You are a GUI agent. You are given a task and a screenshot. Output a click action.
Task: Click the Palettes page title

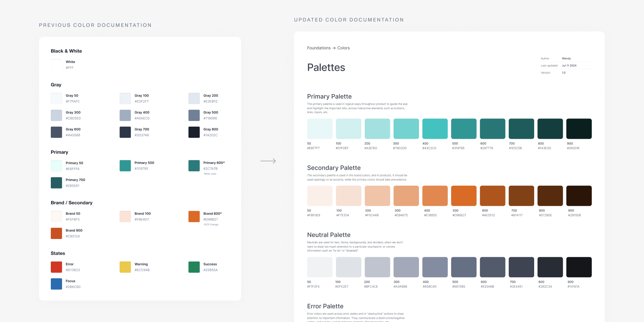(326, 68)
